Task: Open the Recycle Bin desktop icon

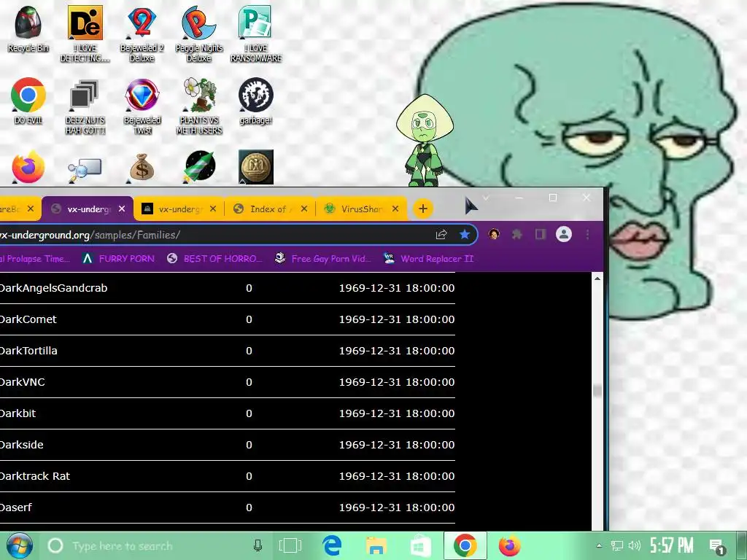Action: tap(28, 28)
